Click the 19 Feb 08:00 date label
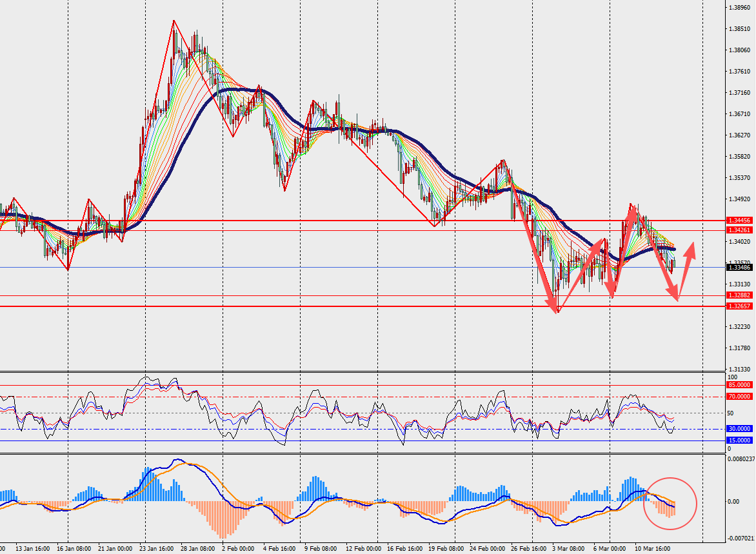This screenshot has width=756, height=554. 446,549
